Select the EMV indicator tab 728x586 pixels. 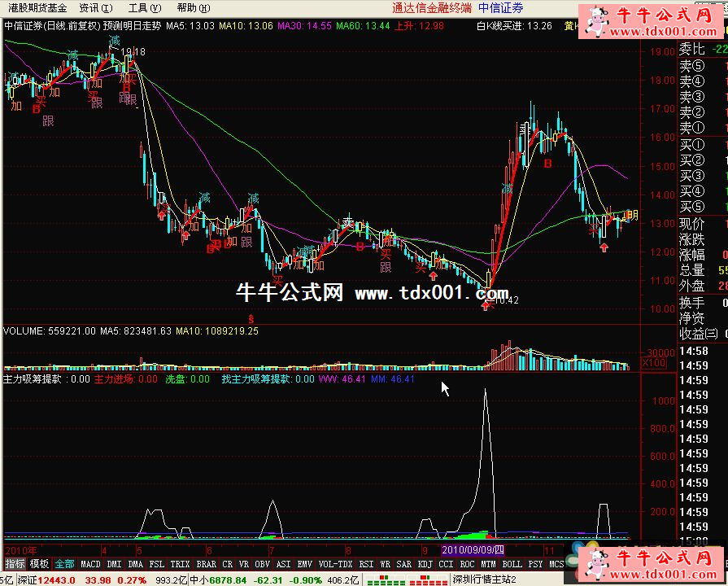click(x=305, y=564)
